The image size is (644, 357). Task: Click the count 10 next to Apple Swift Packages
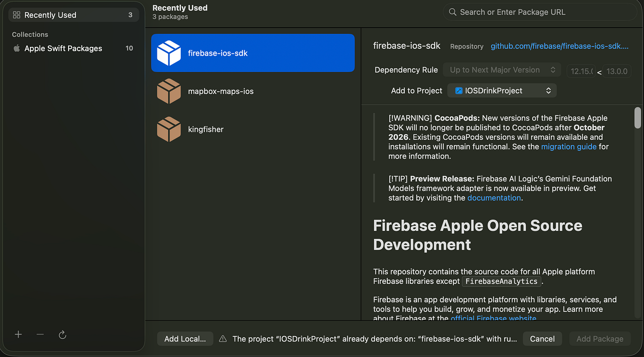[129, 48]
